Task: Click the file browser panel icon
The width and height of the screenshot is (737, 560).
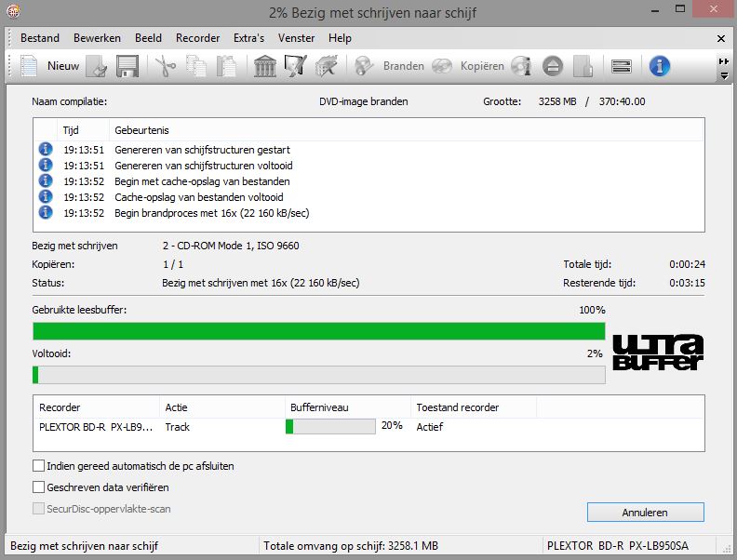Action: (583, 66)
